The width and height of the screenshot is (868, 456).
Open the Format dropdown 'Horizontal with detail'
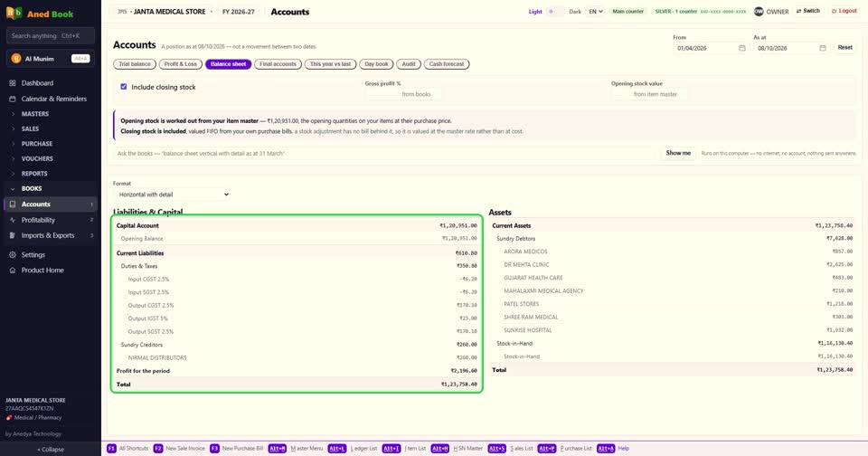(172, 195)
